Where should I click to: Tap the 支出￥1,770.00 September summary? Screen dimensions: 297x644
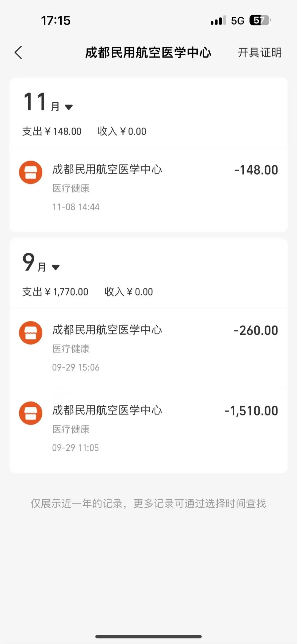55,292
